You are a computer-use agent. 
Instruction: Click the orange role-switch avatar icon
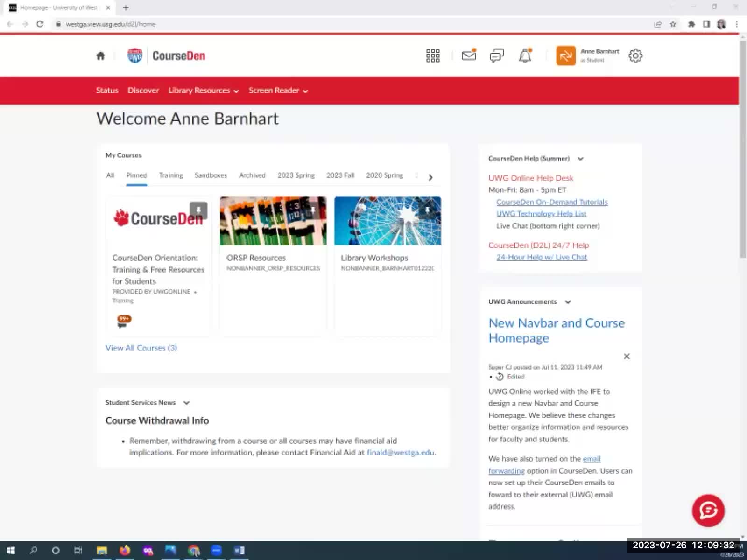[x=566, y=56]
